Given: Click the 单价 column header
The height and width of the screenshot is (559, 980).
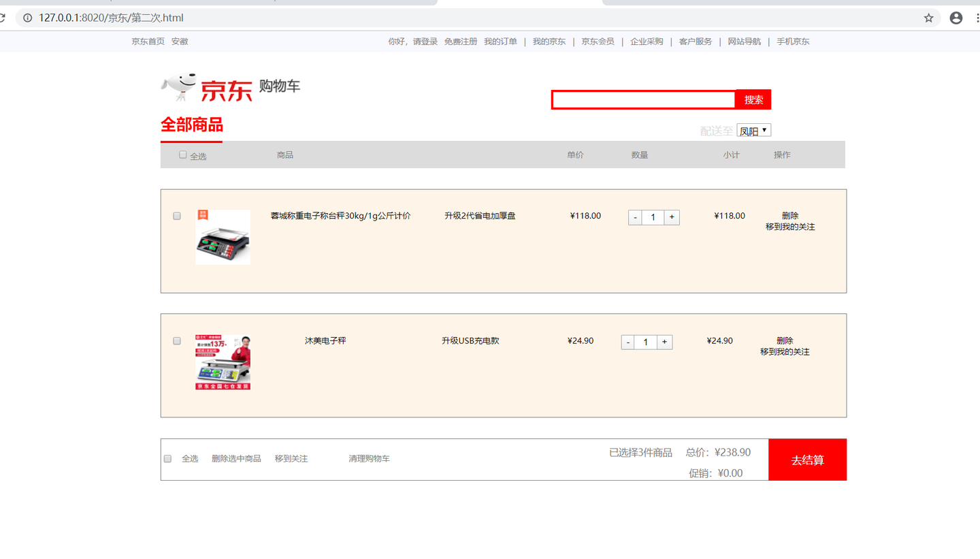Looking at the screenshot, I should coord(575,155).
